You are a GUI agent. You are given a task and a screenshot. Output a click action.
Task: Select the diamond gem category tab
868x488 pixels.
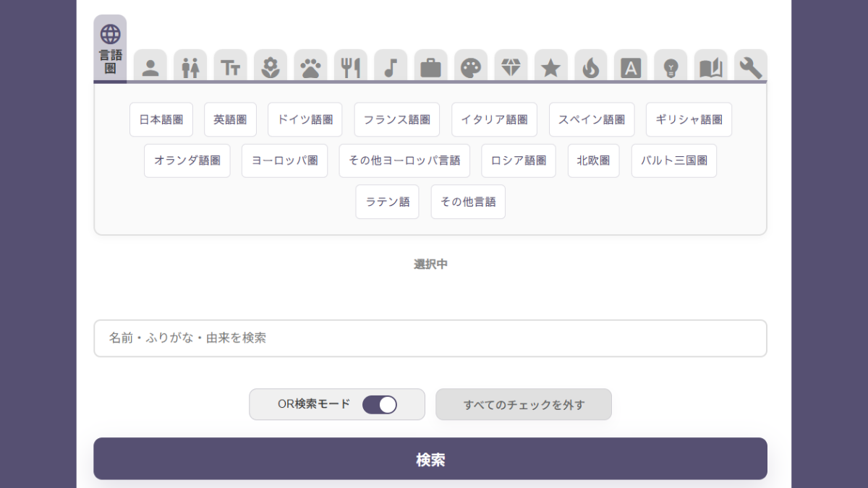(x=511, y=67)
